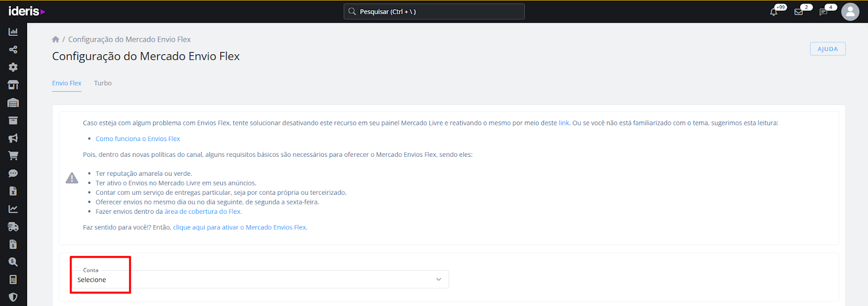Click text 'Ter reputação amarela ou verde.'
The width and height of the screenshot is (868, 306).
[x=144, y=174]
